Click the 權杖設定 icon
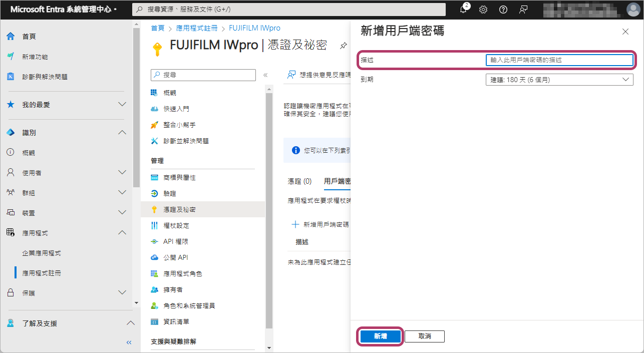Screen dimensions: 644x353 pyautogui.click(x=154, y=225)
